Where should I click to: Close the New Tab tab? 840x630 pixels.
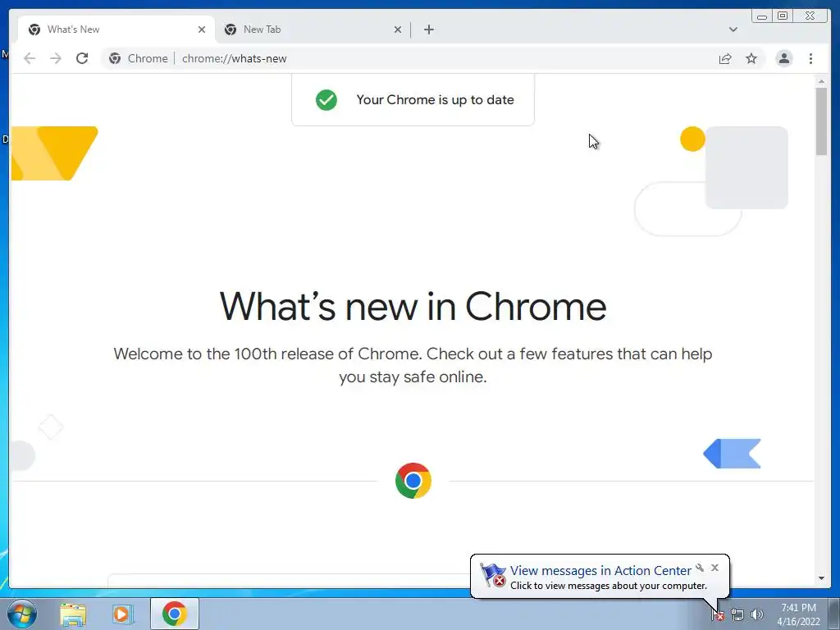click(x=398, y=30)
